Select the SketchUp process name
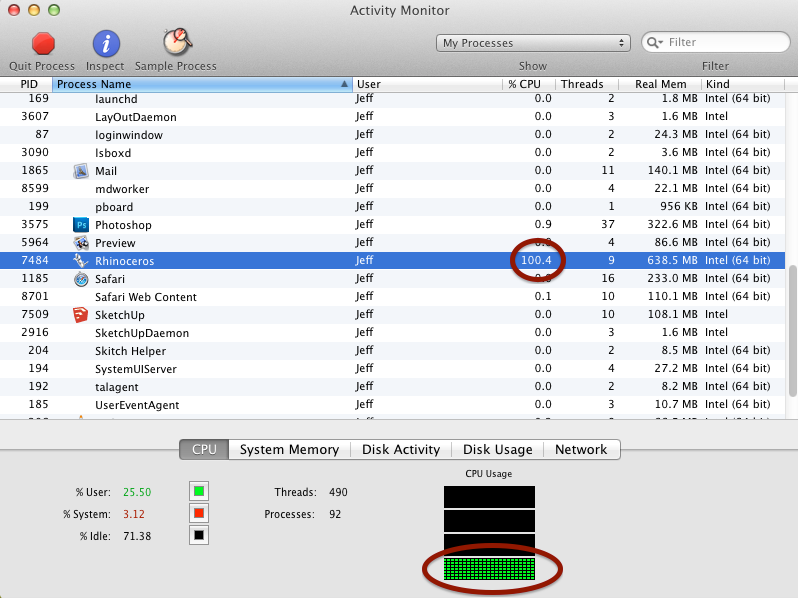Image resolution: width=798 pixels, height=598 pixels. click(x=120, y=315)
